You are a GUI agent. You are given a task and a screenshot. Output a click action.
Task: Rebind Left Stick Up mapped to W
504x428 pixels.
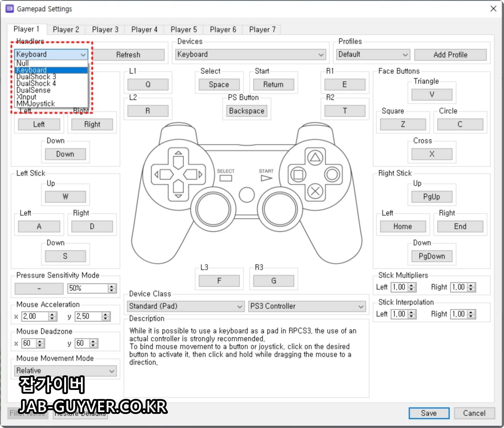(65, 197)
